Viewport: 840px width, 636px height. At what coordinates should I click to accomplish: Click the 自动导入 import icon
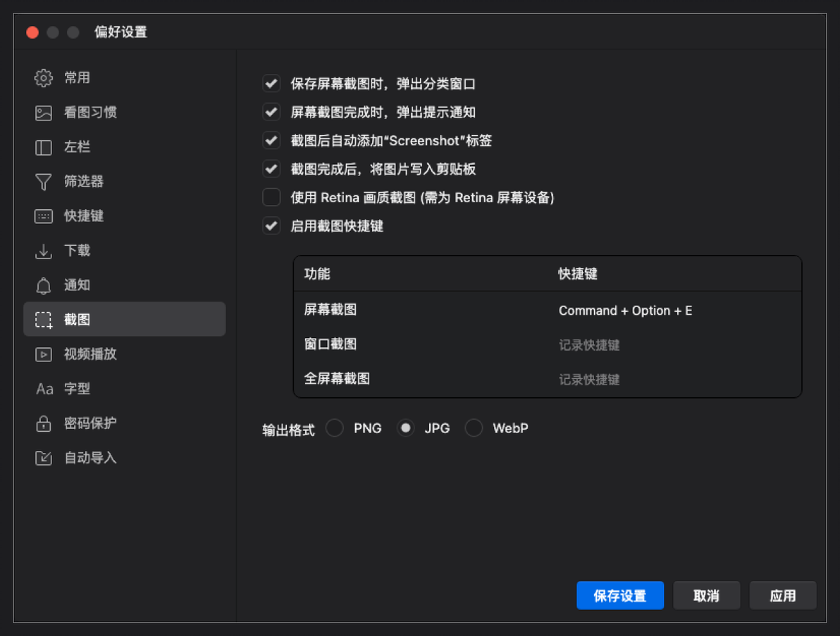pyautogui.click(x=44, y=459)
